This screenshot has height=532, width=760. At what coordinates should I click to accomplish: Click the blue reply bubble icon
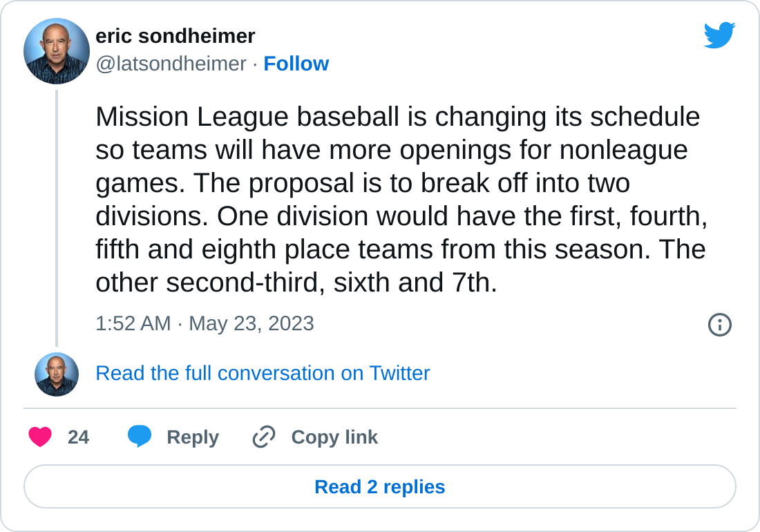[140, 436]
